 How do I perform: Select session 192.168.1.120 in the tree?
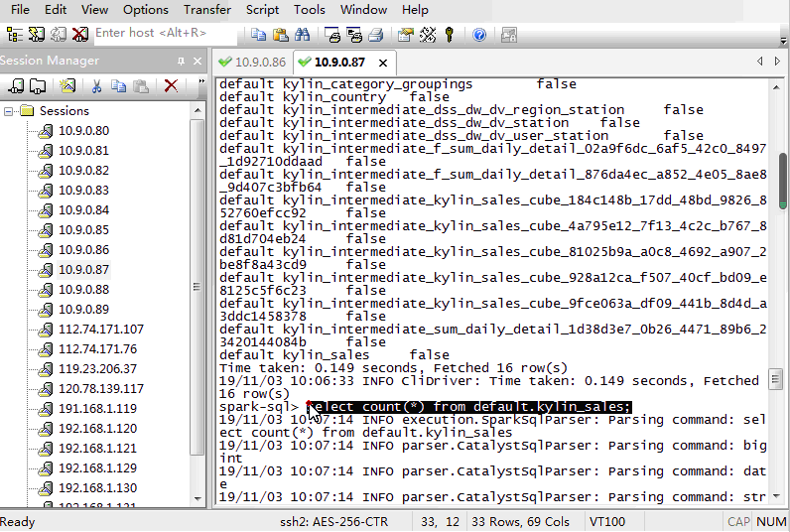[x=97, y=429]
